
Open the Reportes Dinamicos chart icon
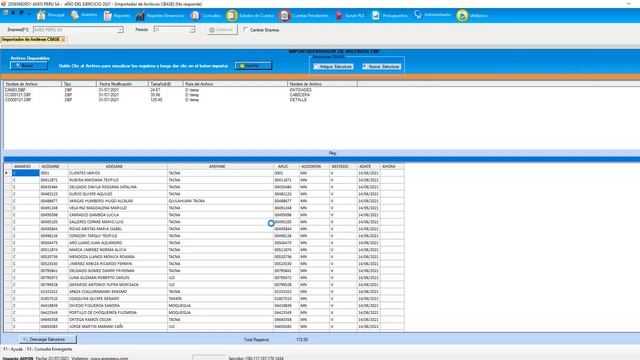coord(140,16)
